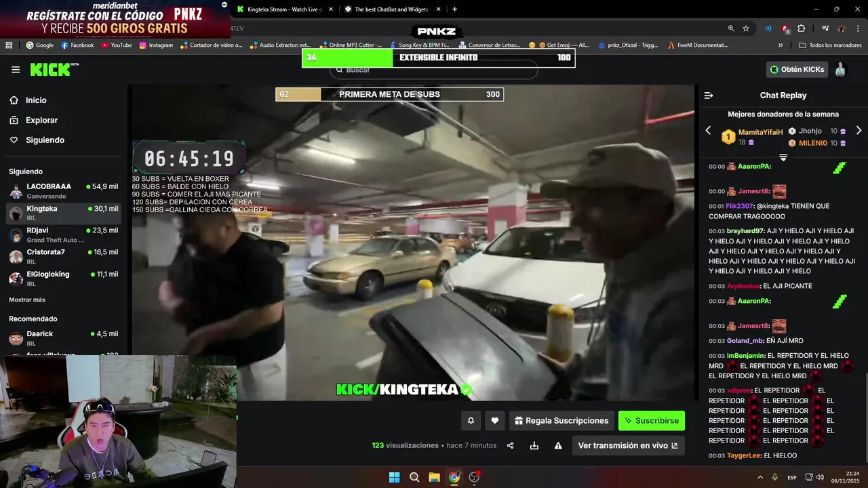Open Chrome from the taskbar
The height and width of the screenshot is (488, 868).
click(x=454, y=477)
